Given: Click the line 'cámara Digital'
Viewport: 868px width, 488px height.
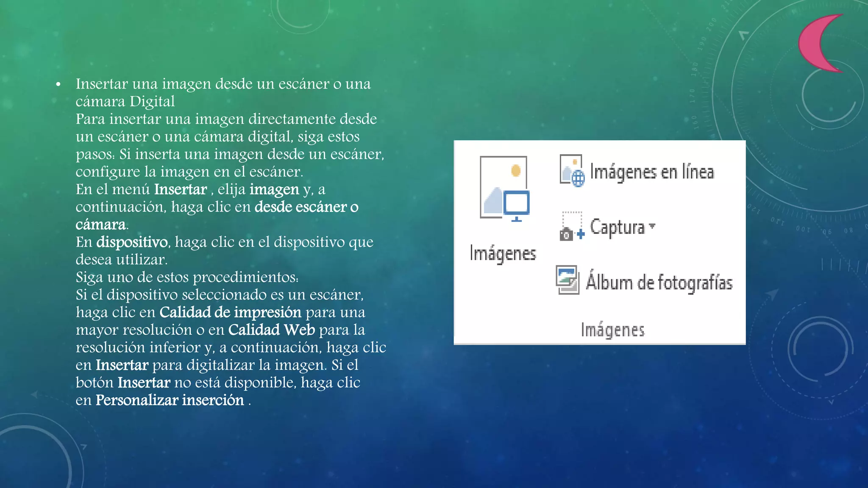Looking at the screenshot, I should [x=125, y=102].
